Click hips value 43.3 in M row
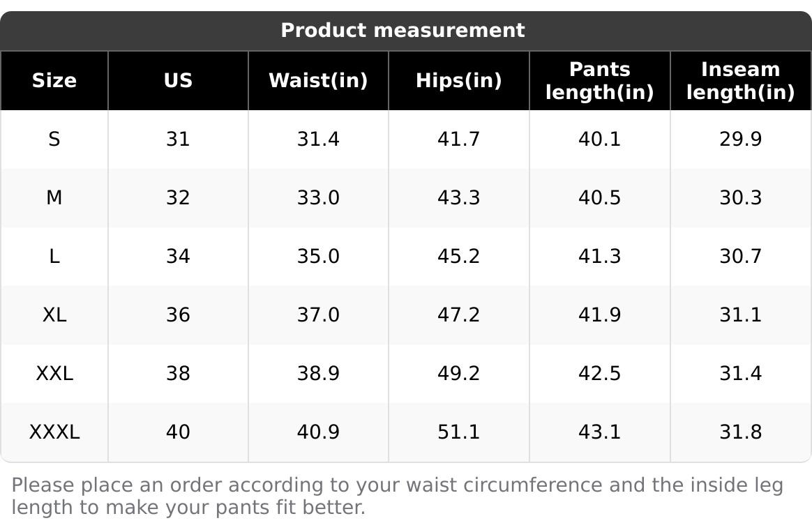 pos(459,198)
